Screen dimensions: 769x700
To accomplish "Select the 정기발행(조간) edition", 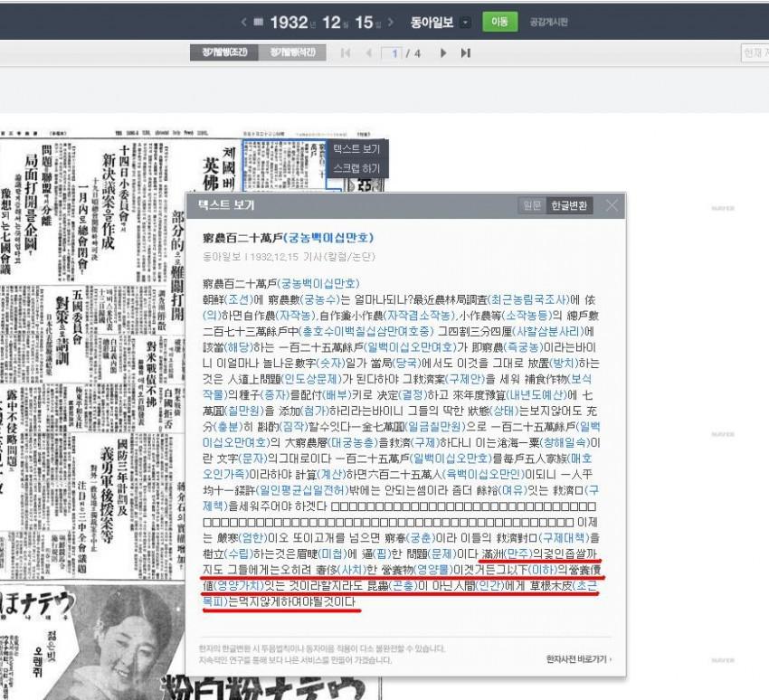I will coord(225,53).
